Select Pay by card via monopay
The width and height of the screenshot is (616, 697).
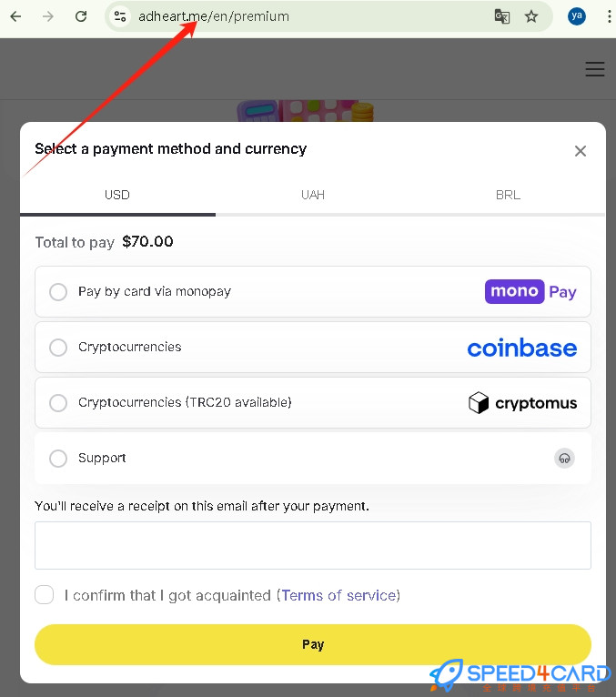pyautogui.click(x=313, y=291)
